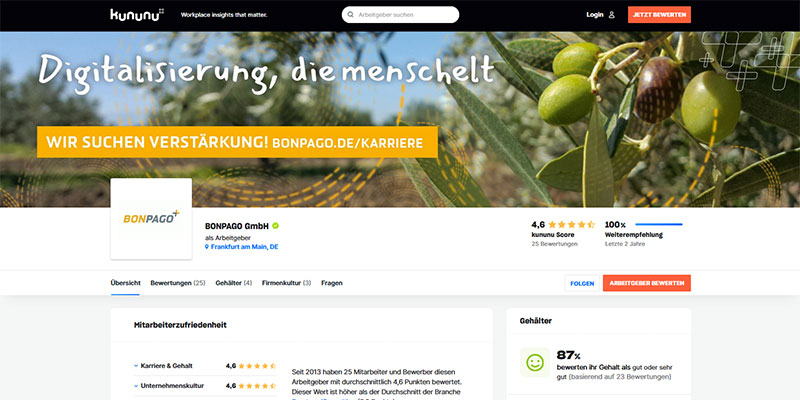
Task: Click the search magnifier icon
Action: click(351, 15)
